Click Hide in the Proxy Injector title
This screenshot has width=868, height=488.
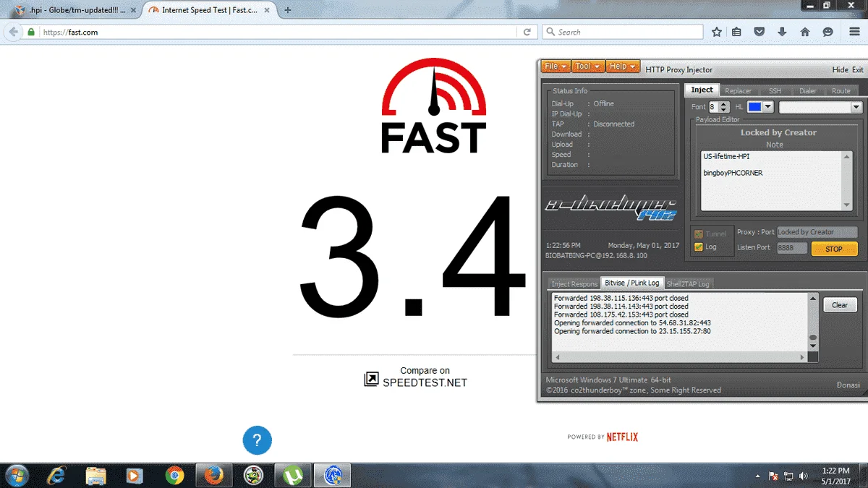[840, 70]
